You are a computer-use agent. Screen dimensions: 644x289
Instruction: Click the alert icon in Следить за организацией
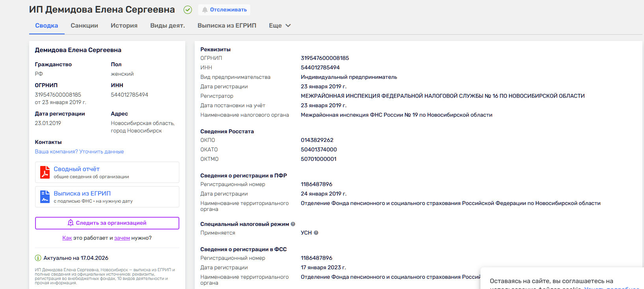tap(71, 223)
